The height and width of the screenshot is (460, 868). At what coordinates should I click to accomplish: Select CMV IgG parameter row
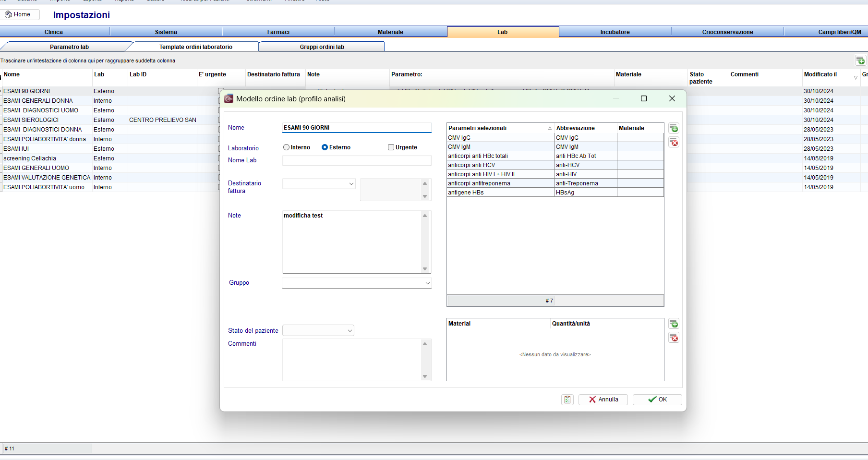coord(555,138)
